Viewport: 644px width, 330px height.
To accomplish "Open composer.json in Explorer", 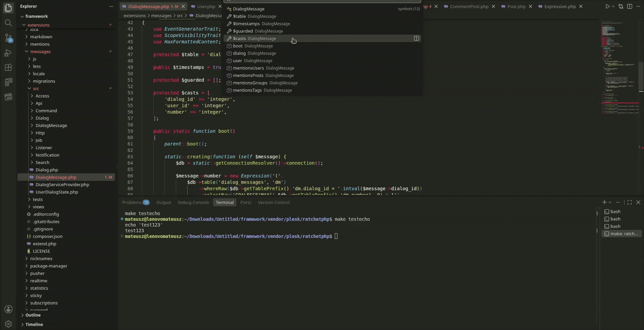I will [x=48, y=236].
